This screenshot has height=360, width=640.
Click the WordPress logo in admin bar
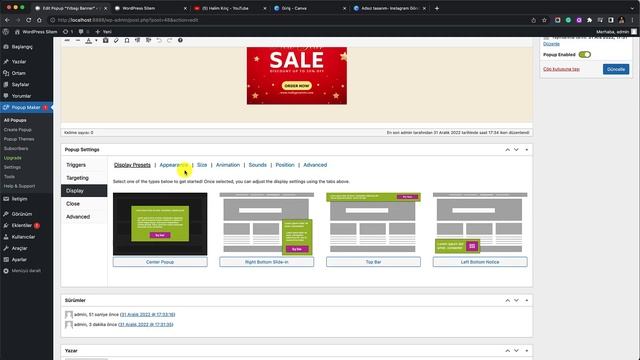pyautogui.click(x=6, y=31)
